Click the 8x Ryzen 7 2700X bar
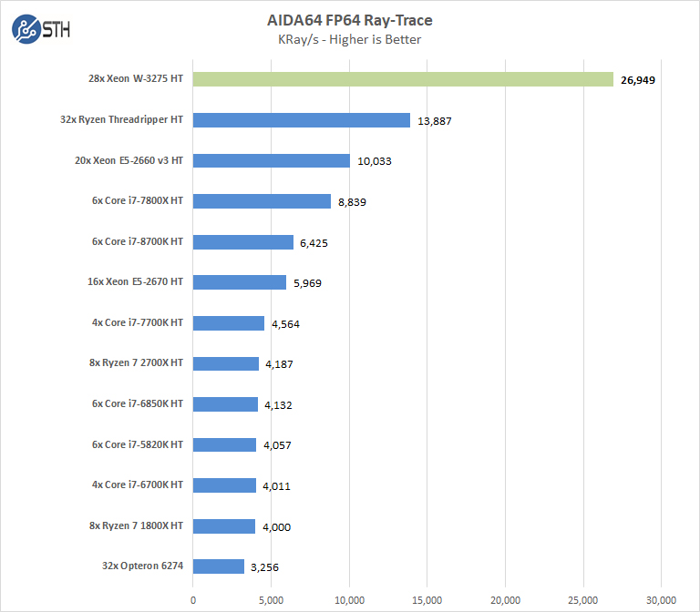 pyautogui.click(x=226, y=363)
